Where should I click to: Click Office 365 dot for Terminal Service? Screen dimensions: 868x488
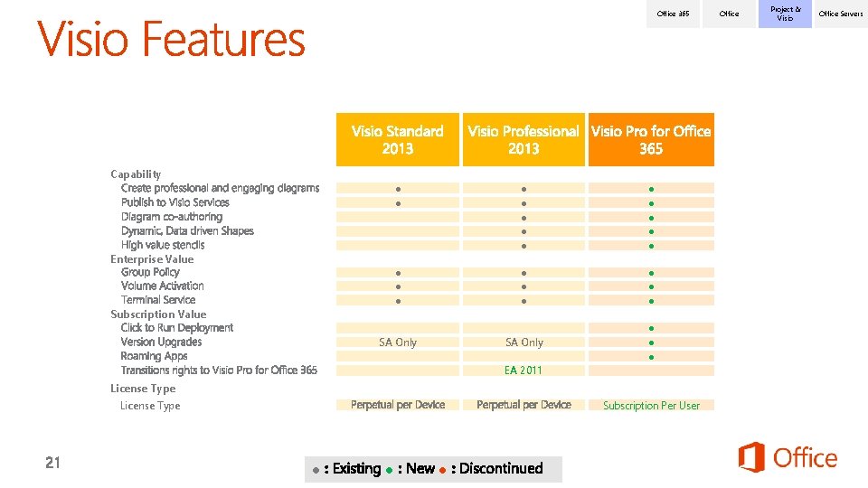tap(651, 302)
